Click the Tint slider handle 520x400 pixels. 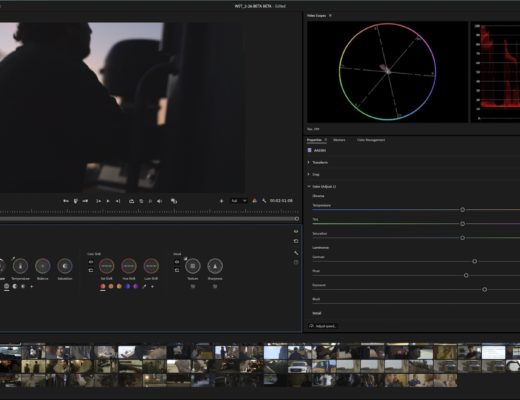click(462, 224)
